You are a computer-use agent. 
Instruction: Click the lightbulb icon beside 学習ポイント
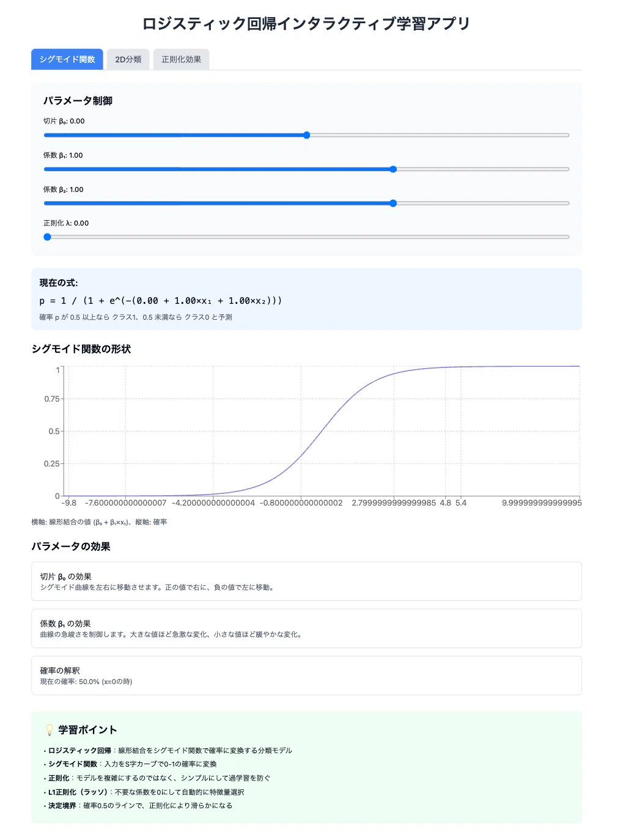[x=50, y=730]
